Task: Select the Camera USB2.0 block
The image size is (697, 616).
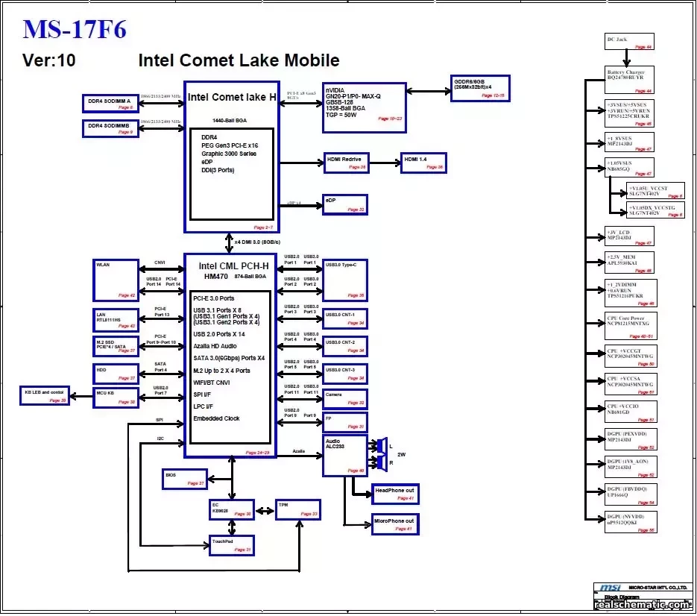Action: click(x=344, y=397)
